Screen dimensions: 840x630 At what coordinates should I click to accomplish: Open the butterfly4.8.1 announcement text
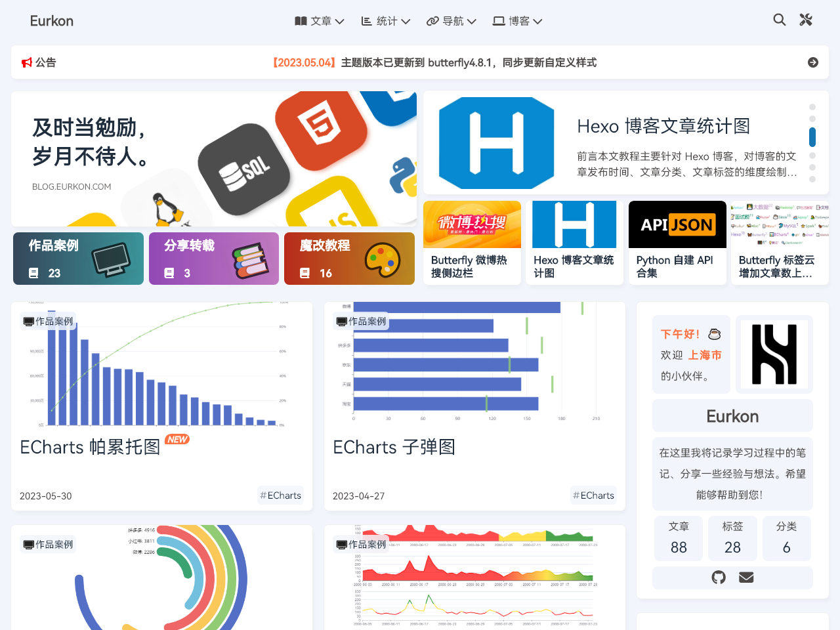click(x=434, y=62)
